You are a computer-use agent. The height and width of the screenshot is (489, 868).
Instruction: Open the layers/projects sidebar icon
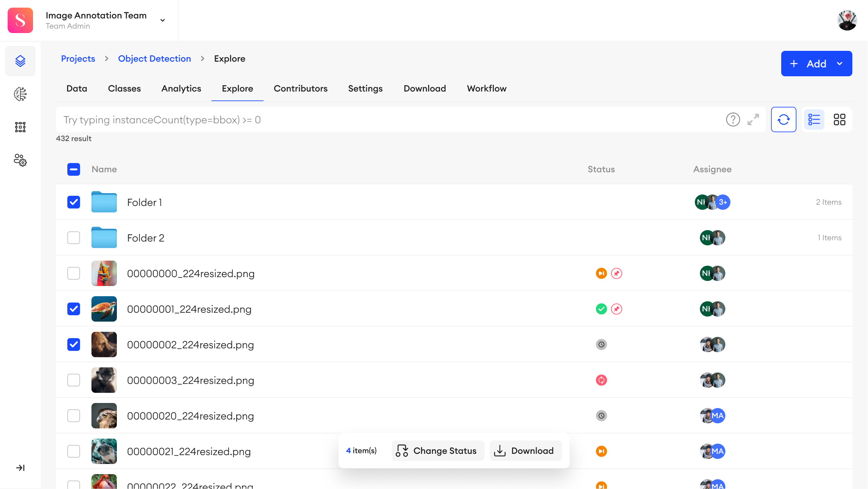click(x=20, y=61)
